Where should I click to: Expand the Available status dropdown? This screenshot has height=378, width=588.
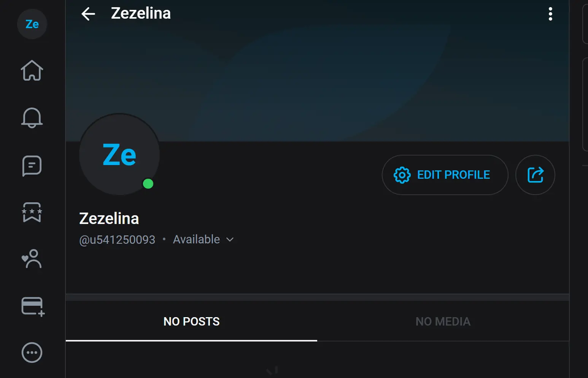point(197,240)
